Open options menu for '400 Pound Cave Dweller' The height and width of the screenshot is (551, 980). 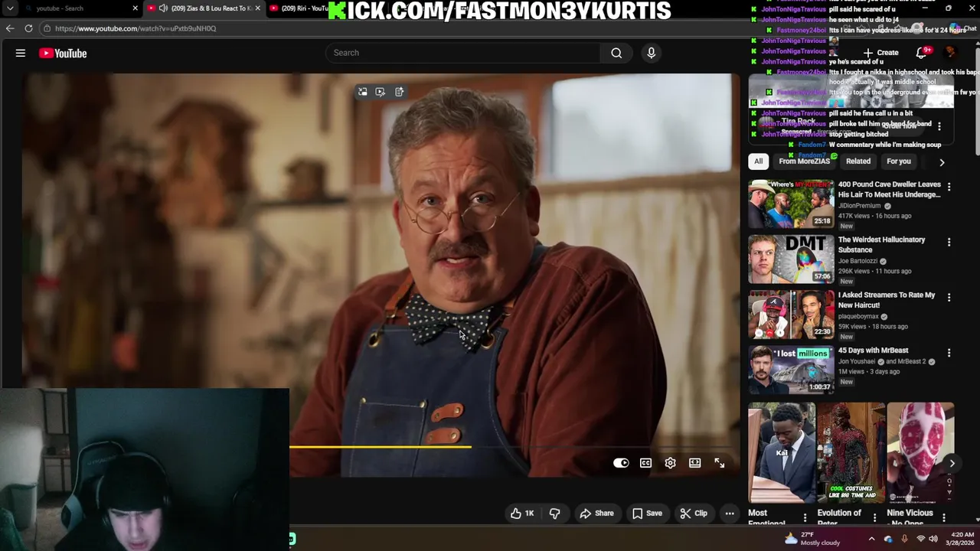949,187
